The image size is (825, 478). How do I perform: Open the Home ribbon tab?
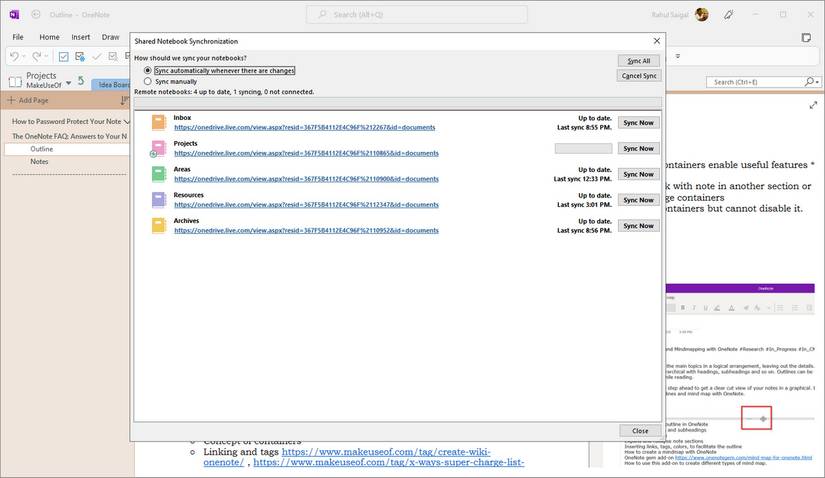pos(49,37)
